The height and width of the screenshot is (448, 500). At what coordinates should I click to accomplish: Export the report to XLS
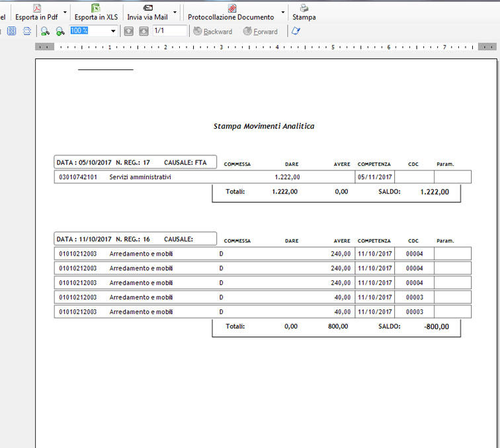tap(96, 13)
